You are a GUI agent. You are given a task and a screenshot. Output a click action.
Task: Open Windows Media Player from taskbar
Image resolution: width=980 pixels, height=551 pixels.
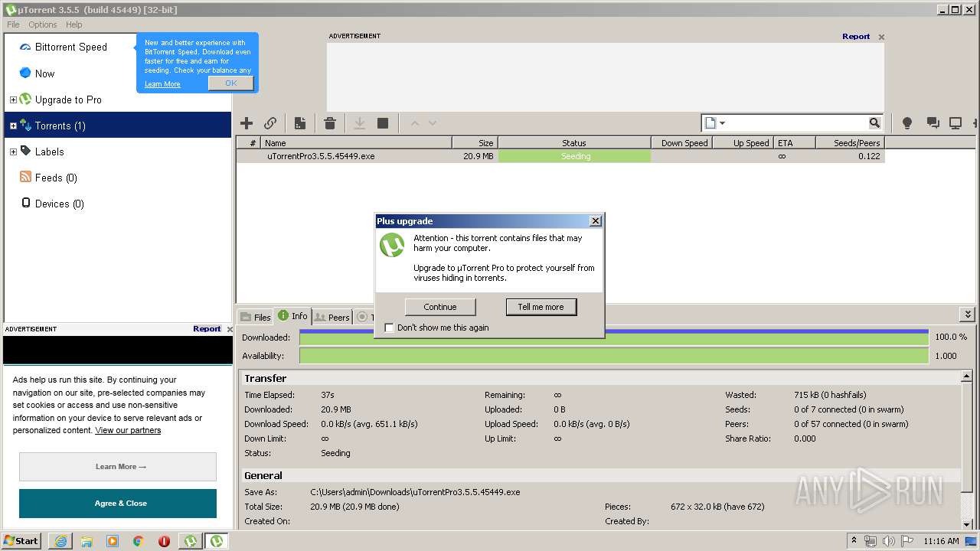(113, 541)
